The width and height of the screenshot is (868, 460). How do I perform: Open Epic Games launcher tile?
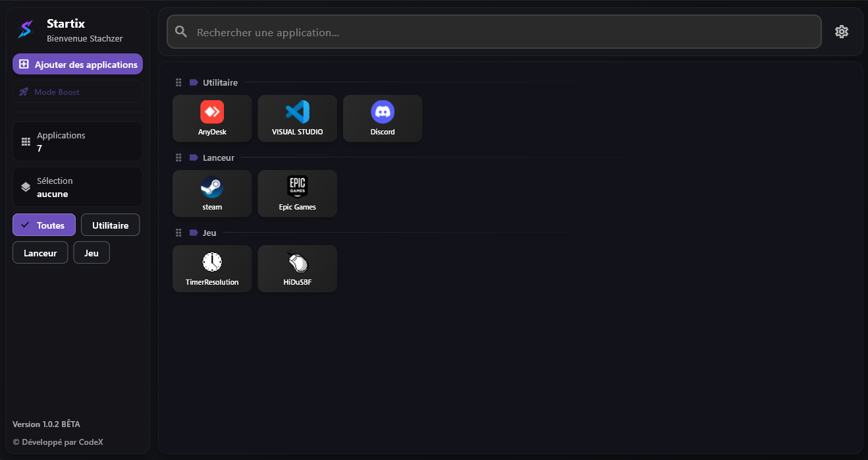tap(297, 193)
